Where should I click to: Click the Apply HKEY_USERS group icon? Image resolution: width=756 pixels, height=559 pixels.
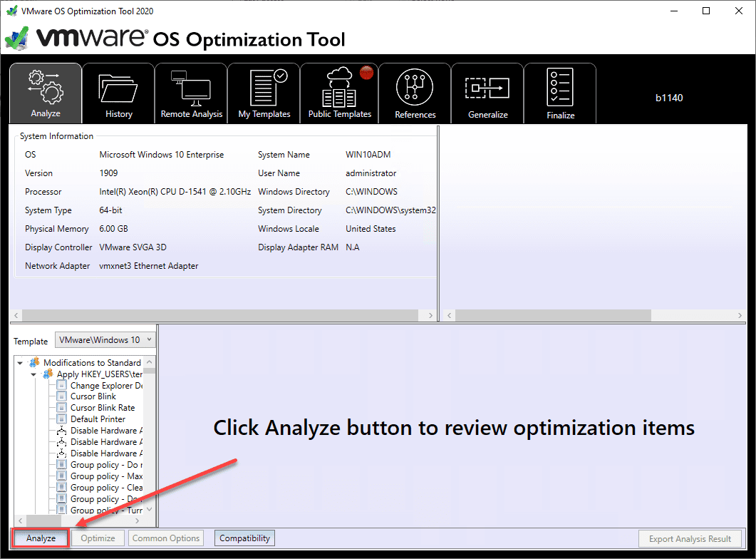click(48, 374)
